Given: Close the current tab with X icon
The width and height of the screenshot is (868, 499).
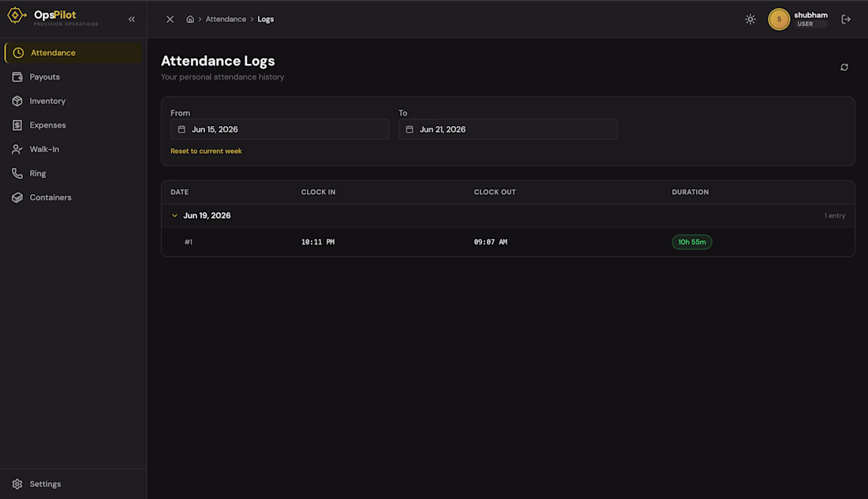Looking at the screenshot, I should coord(170,20).
